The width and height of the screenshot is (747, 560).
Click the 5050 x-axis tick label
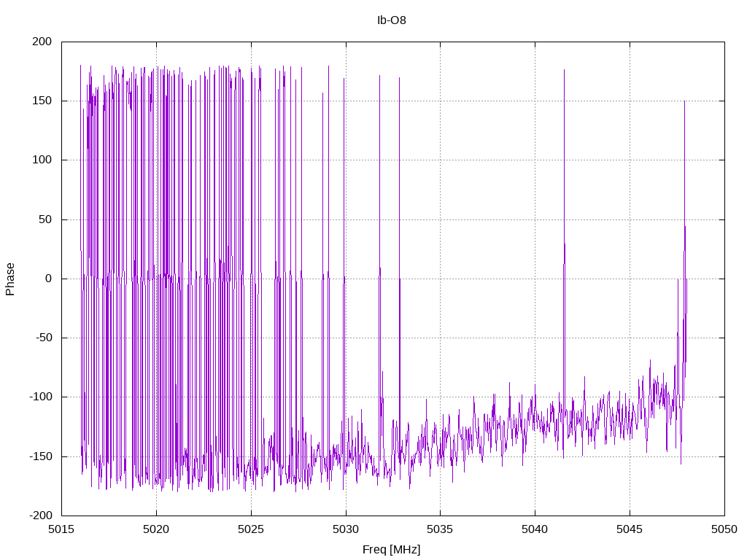pos(724,529)
